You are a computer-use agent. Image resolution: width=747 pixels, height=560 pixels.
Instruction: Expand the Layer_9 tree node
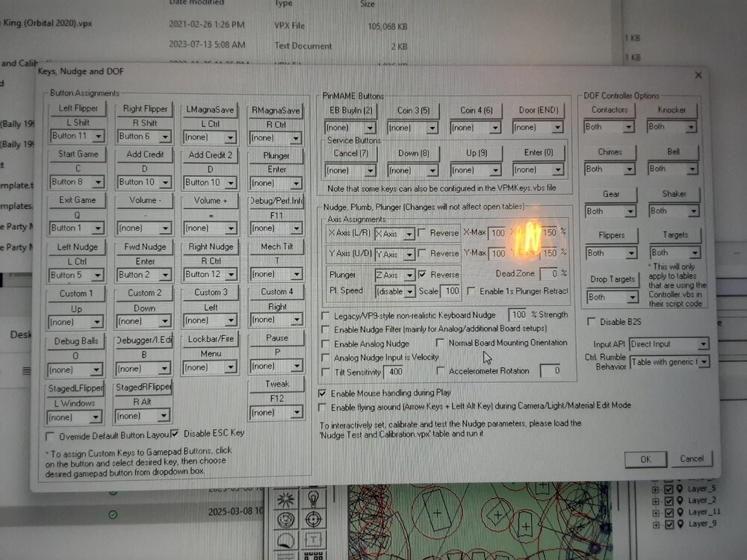[656, 525]
